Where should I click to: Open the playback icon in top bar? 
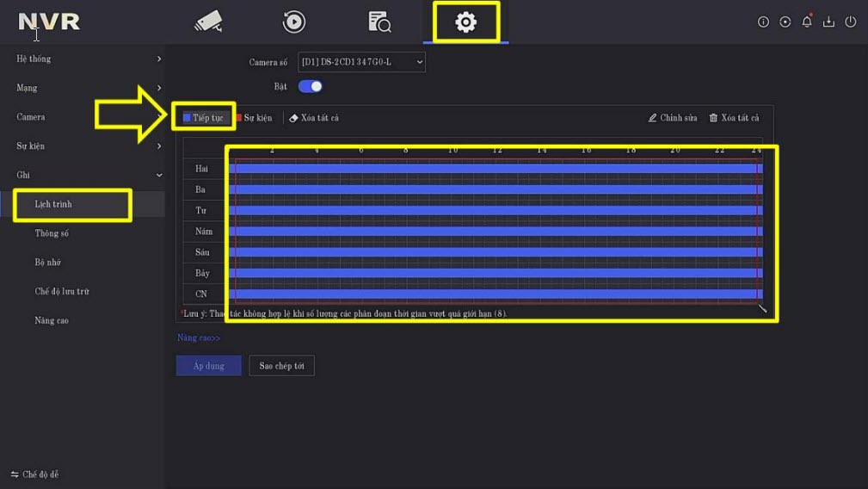click(294, 22)
